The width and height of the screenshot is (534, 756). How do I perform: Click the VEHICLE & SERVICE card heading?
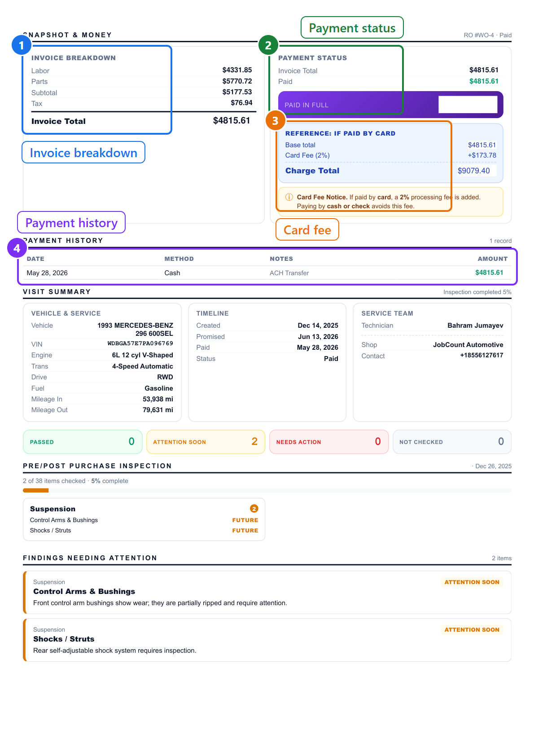[66, 313]
